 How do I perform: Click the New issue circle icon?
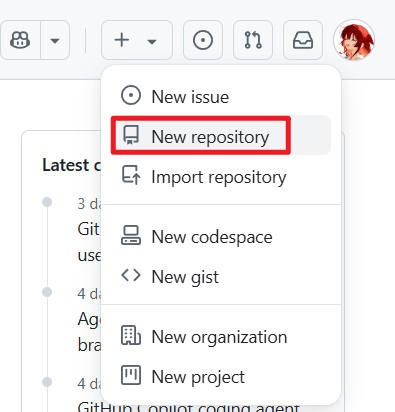131,95
